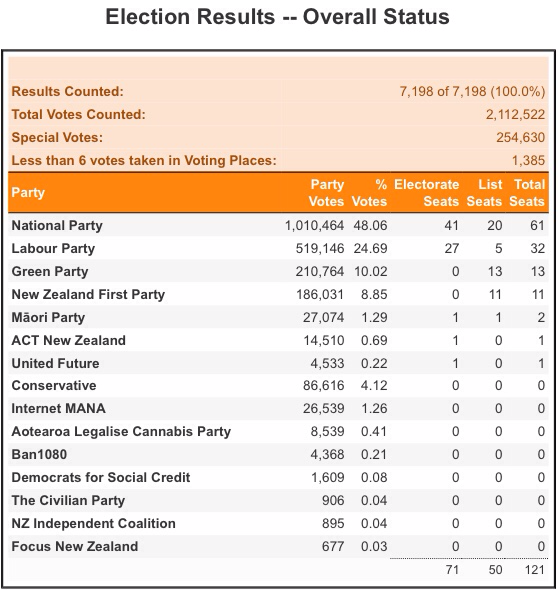Select the Labour Party row label

click(x=53, y=248)
